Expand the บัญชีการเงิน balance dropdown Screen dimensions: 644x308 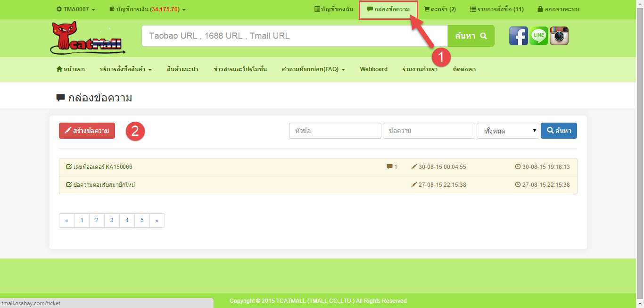coord(148,9)
